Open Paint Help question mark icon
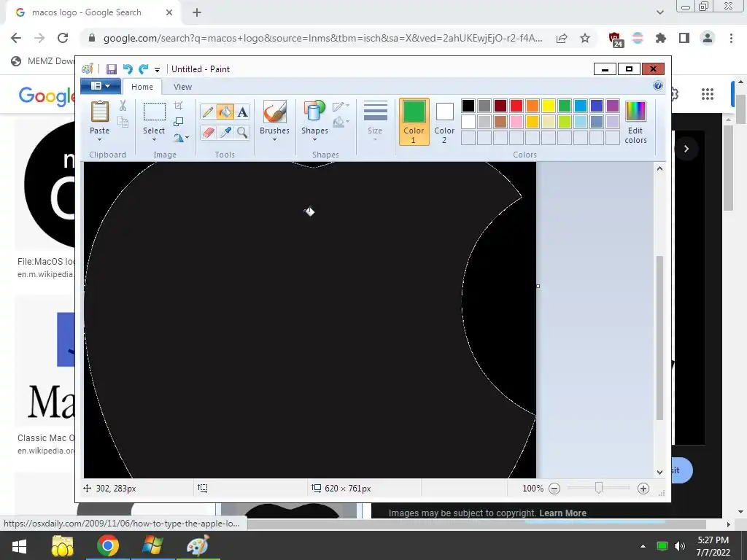Screen dimensions: 747x560 pos(658,86)
